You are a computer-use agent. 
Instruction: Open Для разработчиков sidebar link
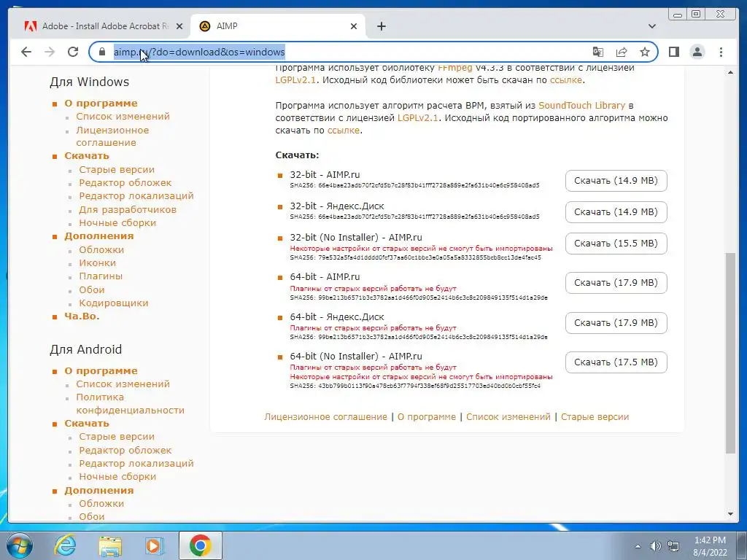(128, 209)
